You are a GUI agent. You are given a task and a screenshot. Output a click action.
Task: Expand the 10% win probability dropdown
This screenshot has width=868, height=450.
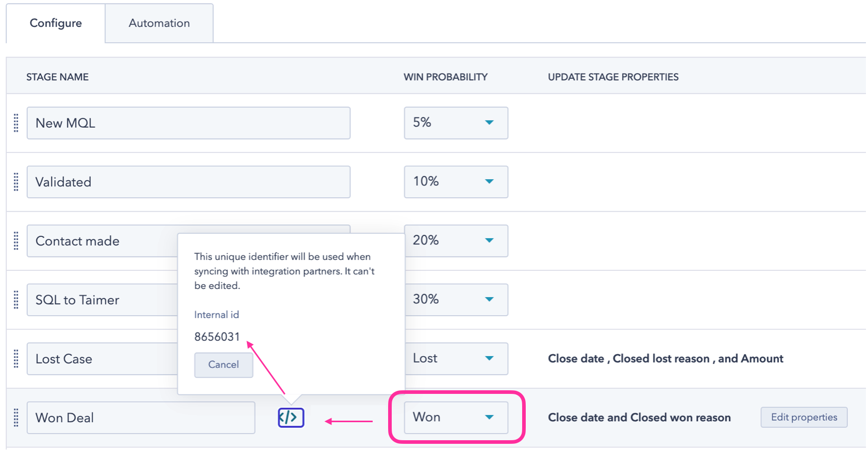(x=456, y=182)
